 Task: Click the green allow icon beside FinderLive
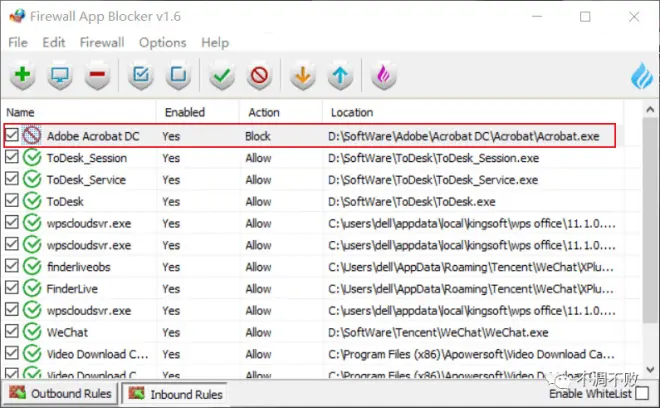(32, 288)
